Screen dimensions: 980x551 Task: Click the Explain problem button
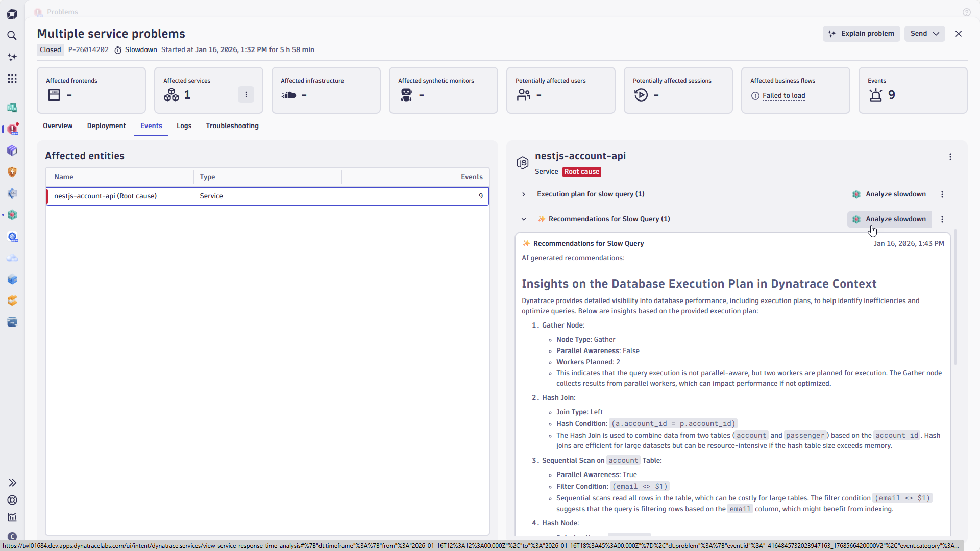click(x=861, y=33)
